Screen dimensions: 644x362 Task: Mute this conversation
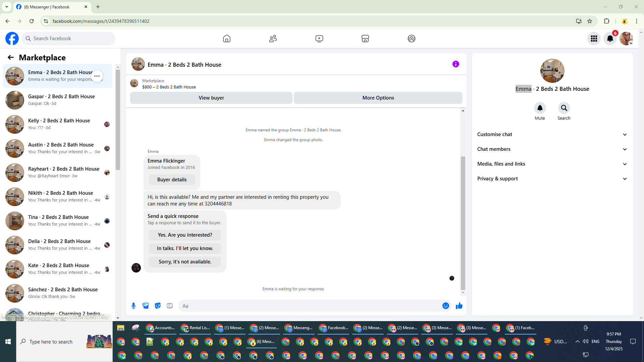pyautogui.click(x=540, y=108)
